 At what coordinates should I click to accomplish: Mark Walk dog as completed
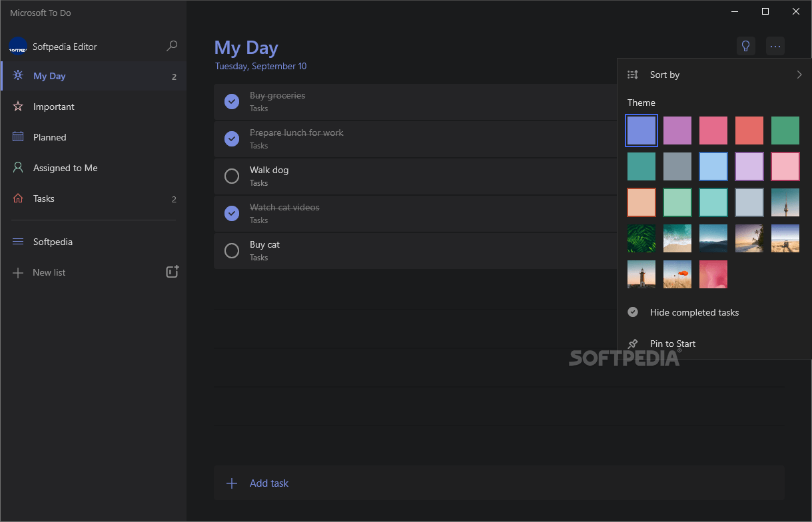point(232,176)
